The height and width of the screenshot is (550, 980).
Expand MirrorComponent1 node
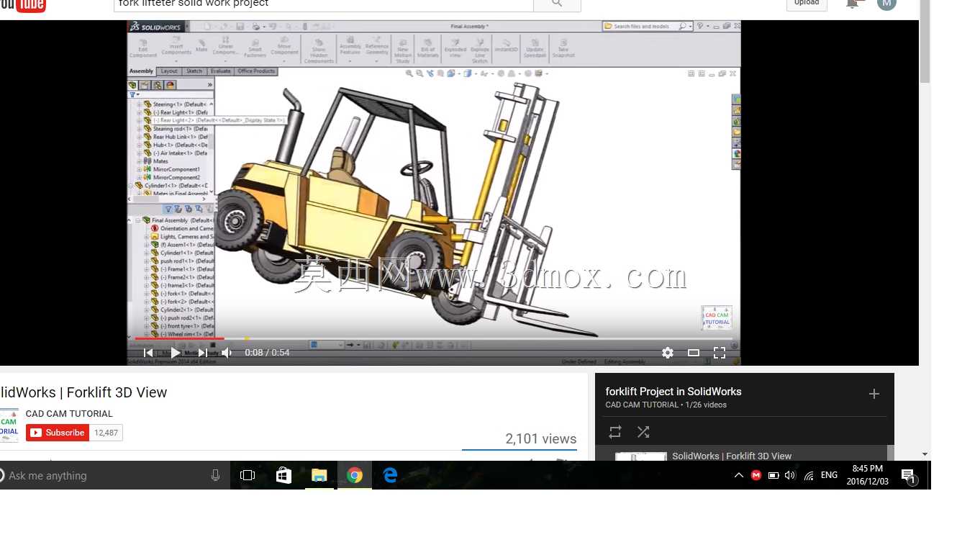pyautogui.click(x=140, y=169)
